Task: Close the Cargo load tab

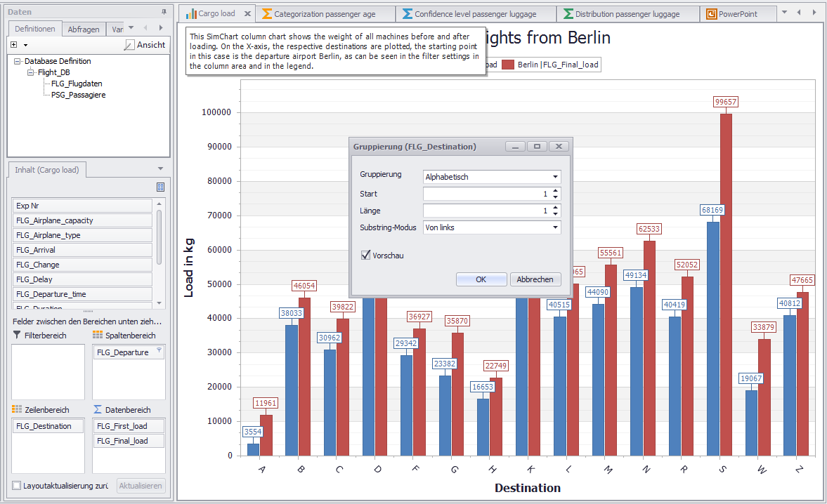Action: 247,13
